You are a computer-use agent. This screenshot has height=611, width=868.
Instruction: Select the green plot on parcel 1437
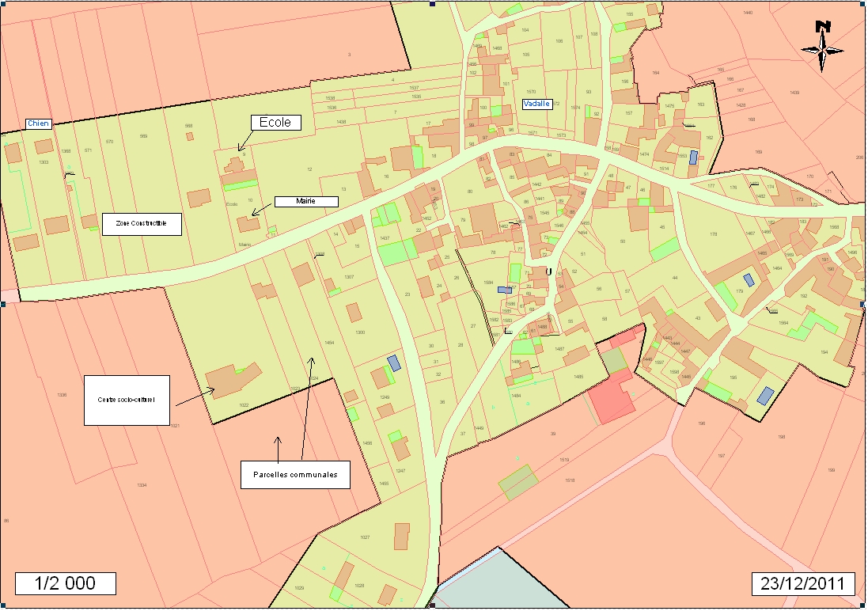click(x=396, y=252)
